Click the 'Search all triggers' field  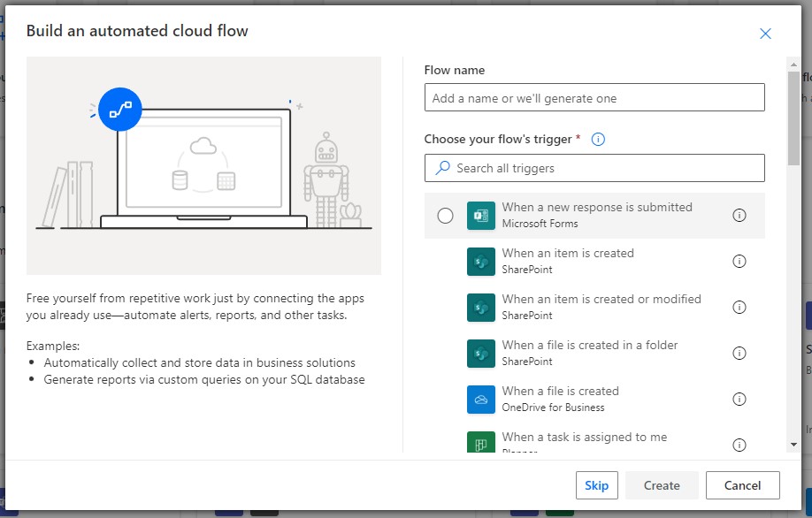click(x=594, y=168)
